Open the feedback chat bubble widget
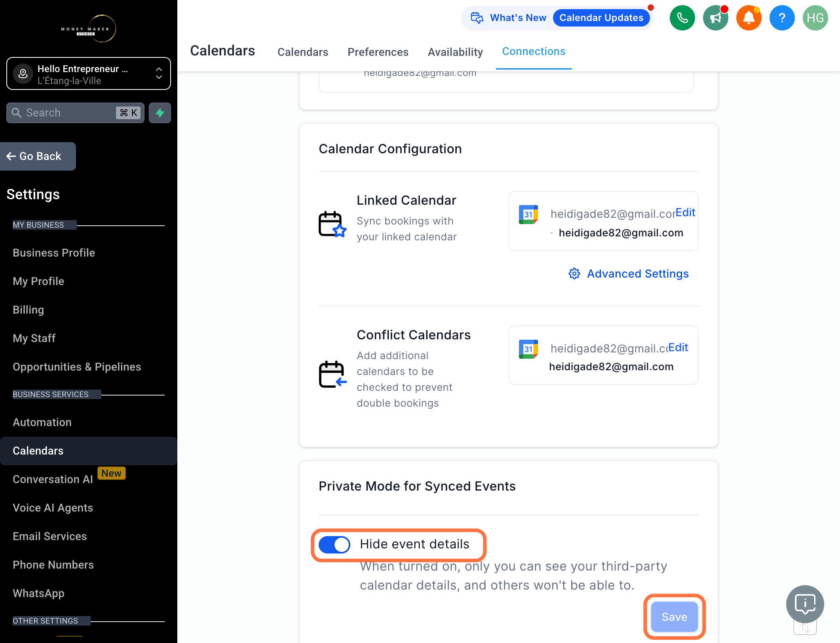Viewport: 840px width, 643px height. (805, 604)
